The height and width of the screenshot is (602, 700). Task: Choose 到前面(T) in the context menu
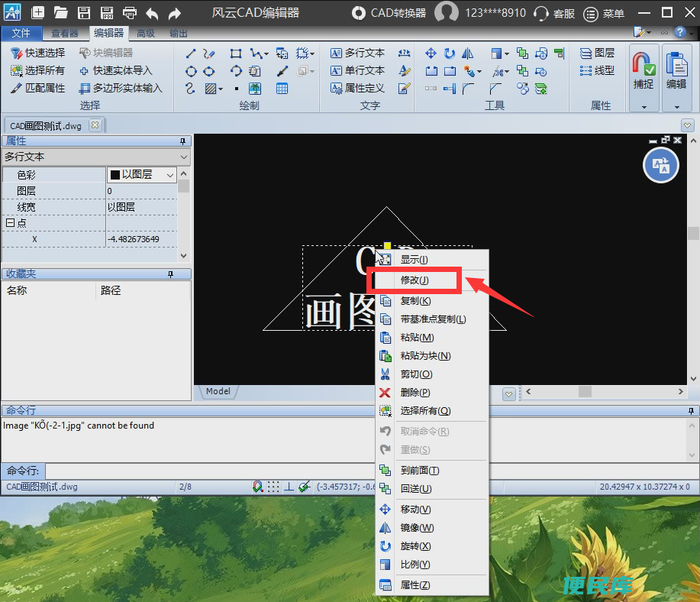(432, 470)
